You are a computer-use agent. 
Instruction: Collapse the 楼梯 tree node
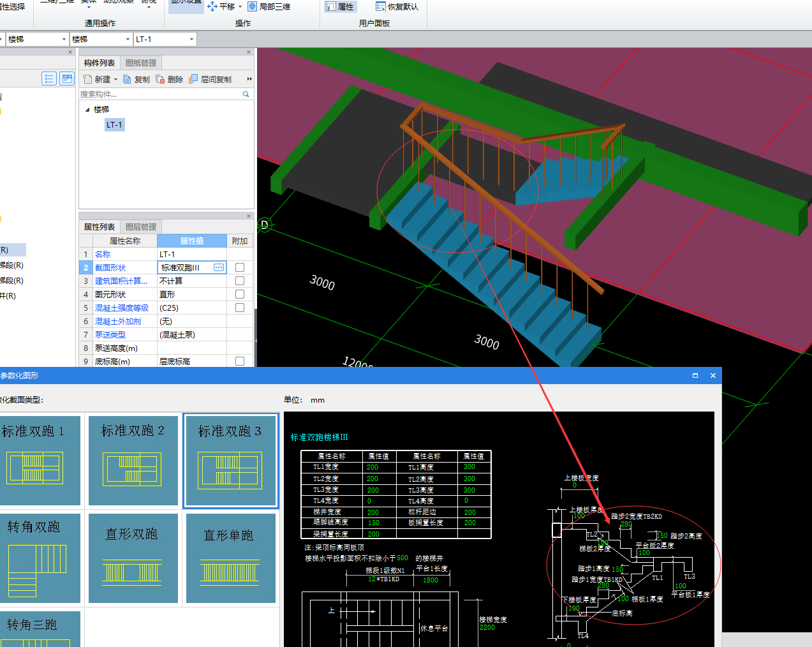coord(87,110)
